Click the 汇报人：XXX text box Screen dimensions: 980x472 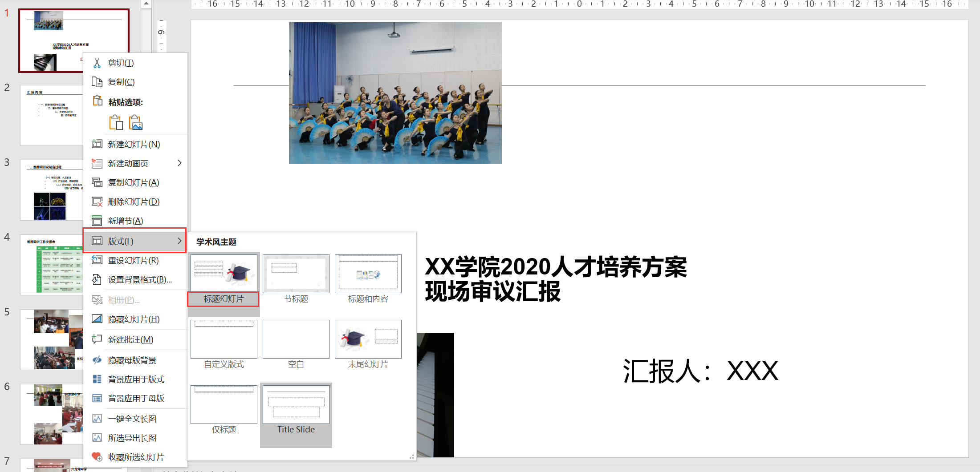(700, 371)
